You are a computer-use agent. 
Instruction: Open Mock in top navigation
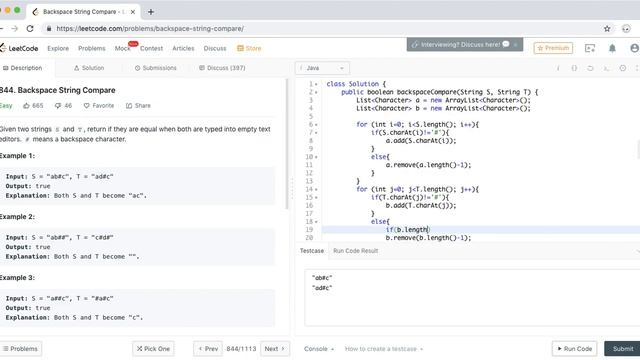(122, 48)
